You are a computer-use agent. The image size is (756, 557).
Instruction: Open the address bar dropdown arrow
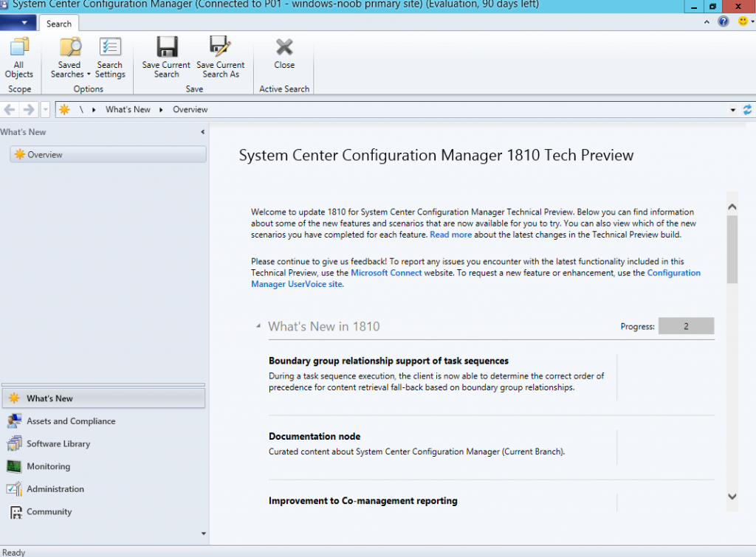[733, 110]
